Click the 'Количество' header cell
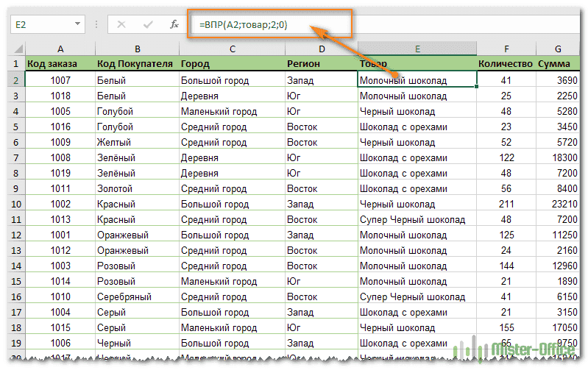 (x=505, y=64)
